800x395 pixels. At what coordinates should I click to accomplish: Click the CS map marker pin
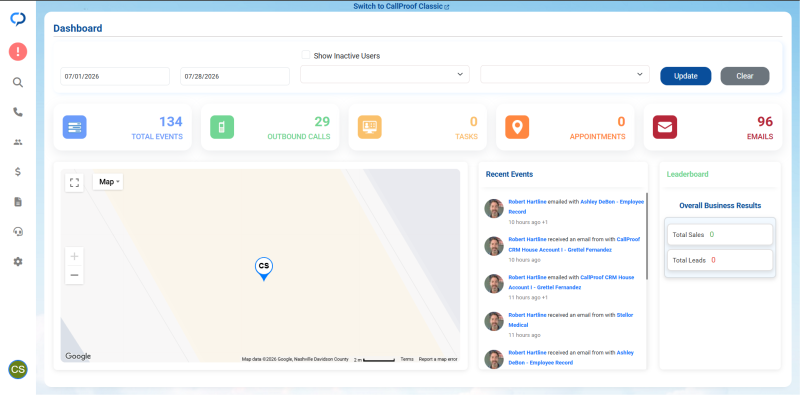[x=264, y=268]
